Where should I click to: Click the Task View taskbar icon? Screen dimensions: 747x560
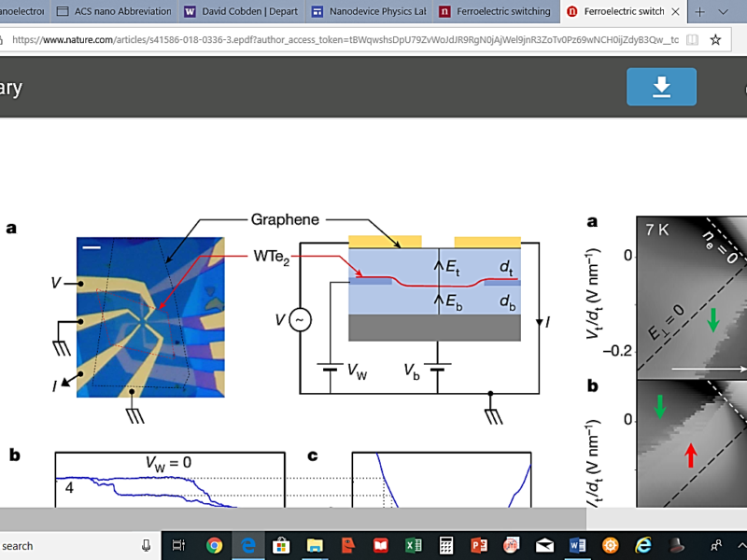point(180,545)
